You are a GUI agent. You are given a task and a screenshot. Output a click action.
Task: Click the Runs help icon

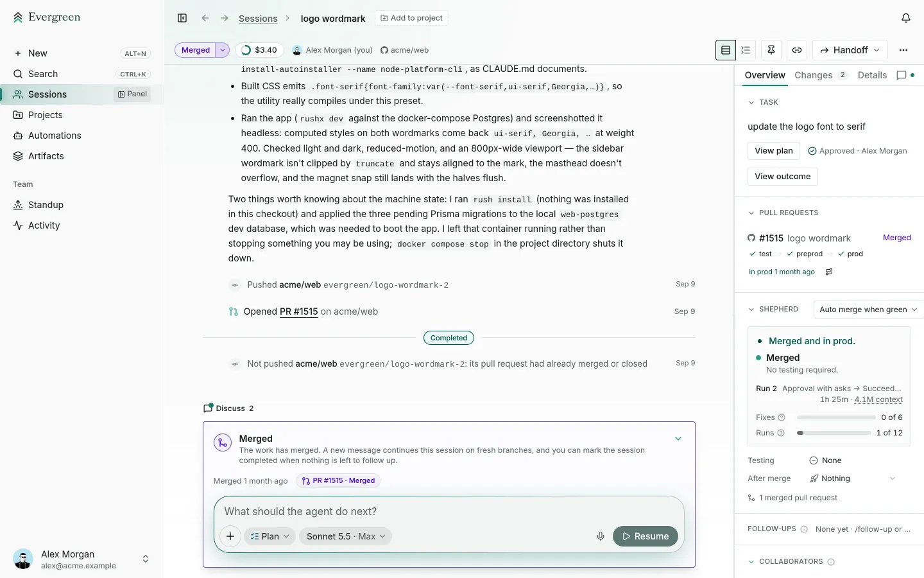click(x=781, y=433)
